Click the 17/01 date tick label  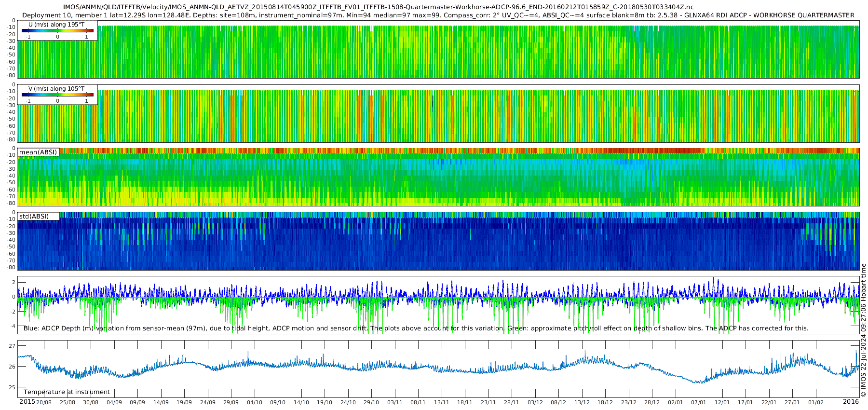pyautogui.click(x=746, y=402)
